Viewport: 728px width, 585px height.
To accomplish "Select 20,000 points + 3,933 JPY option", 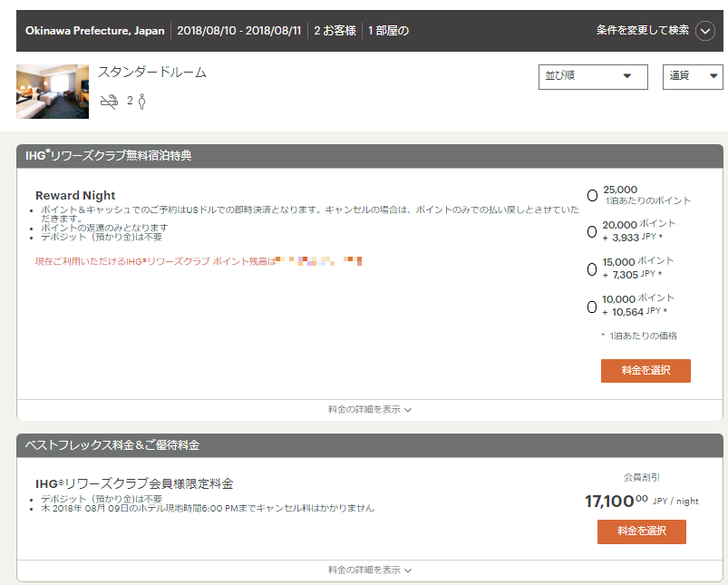I will pos(592,231).
